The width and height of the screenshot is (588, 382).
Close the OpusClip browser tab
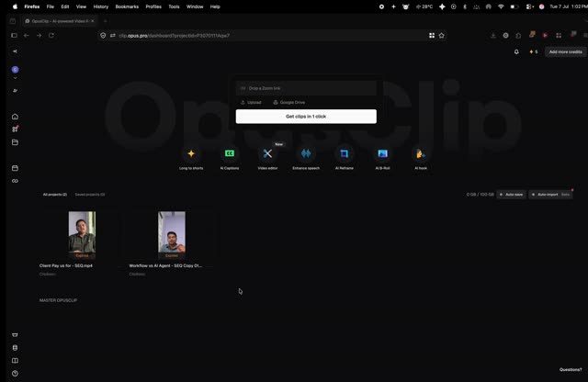(x=93, y=21)
